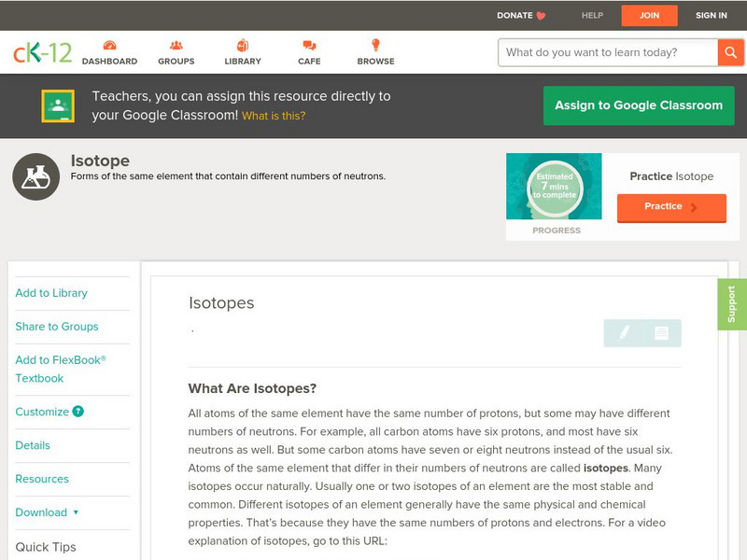
Task: Open the BROWSE menu item
Action: click(x=376, y=61)
